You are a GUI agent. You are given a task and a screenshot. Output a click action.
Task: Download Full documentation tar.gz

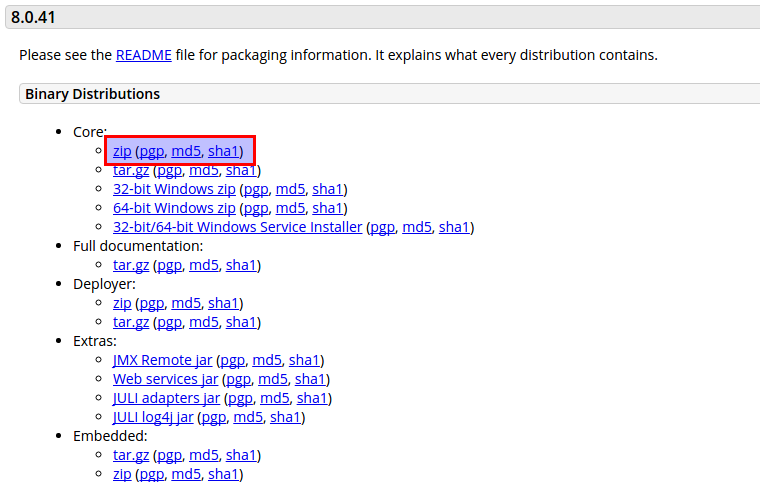(x=131, y=265)
